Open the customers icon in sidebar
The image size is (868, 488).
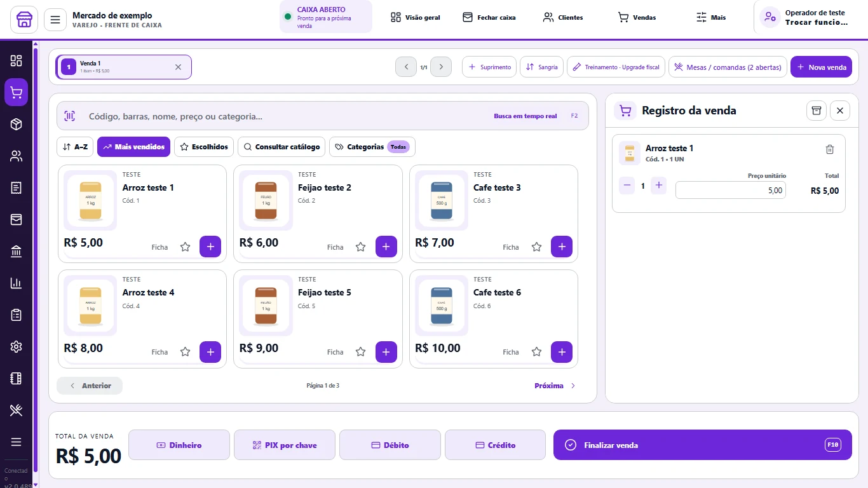click(17, 156)
